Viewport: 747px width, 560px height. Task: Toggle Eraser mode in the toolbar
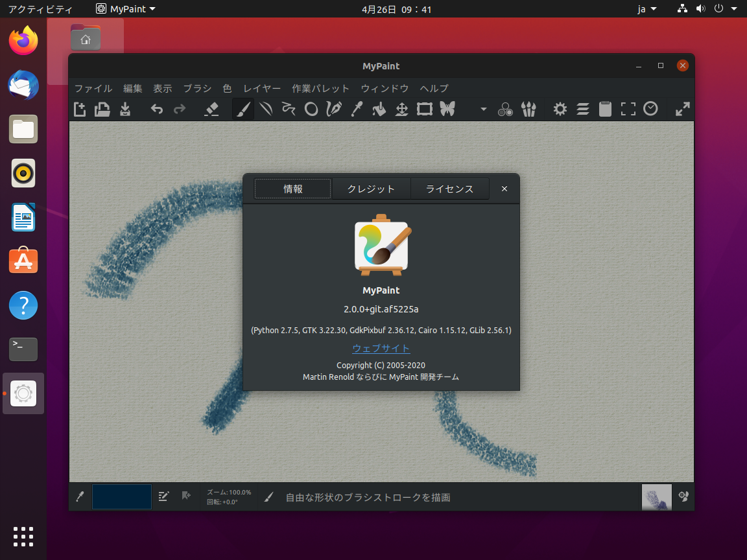click(211, 109)
